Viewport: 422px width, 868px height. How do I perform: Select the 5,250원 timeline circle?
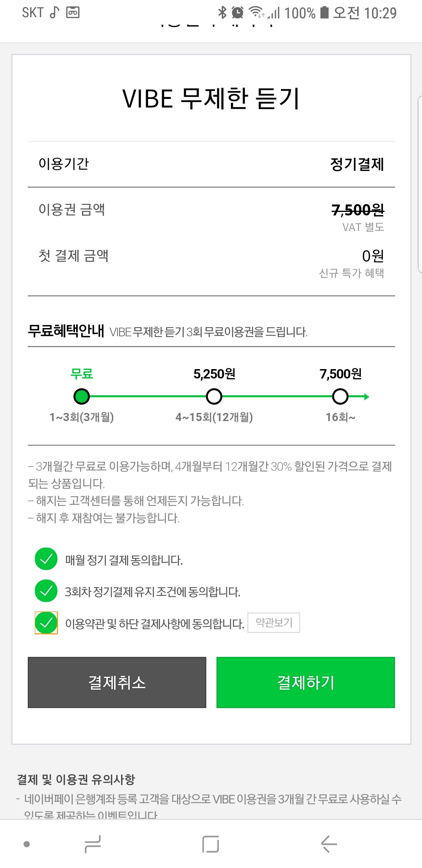tap(214, 396)
